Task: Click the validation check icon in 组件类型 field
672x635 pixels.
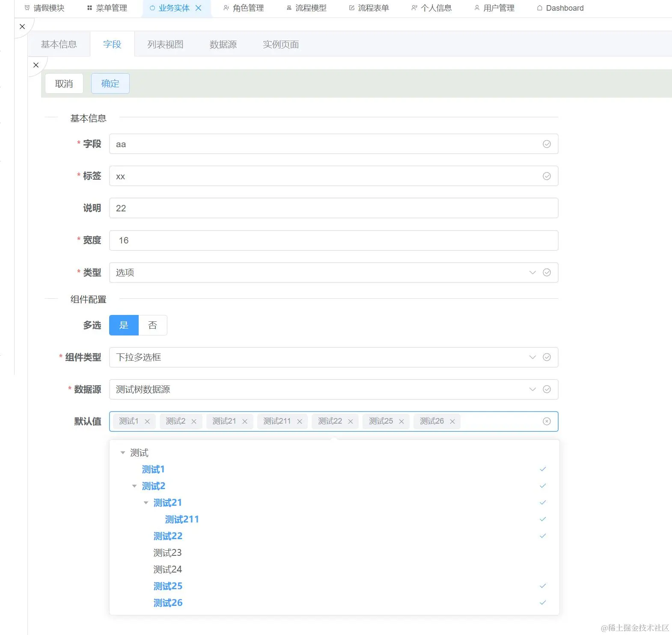Action: tap(547, 357)
